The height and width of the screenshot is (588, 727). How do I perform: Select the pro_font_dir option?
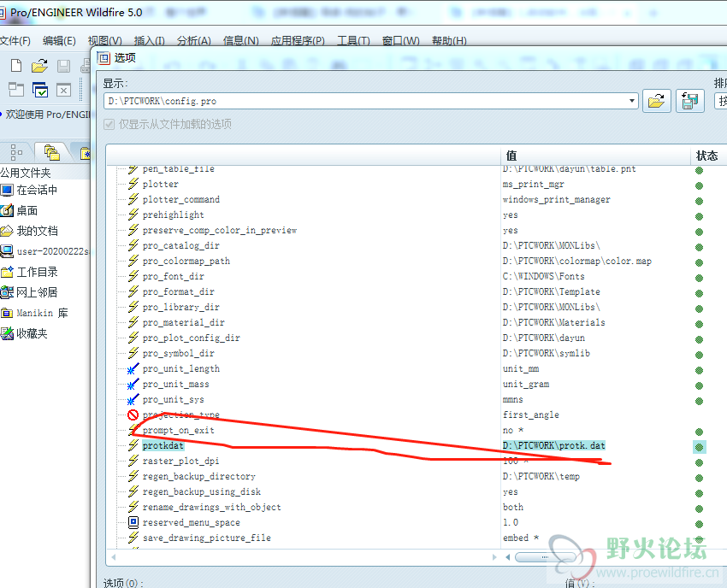pos(173,276)
